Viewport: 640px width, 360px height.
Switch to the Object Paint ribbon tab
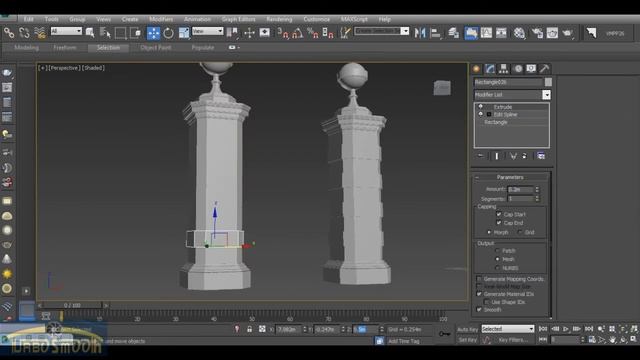156,48
